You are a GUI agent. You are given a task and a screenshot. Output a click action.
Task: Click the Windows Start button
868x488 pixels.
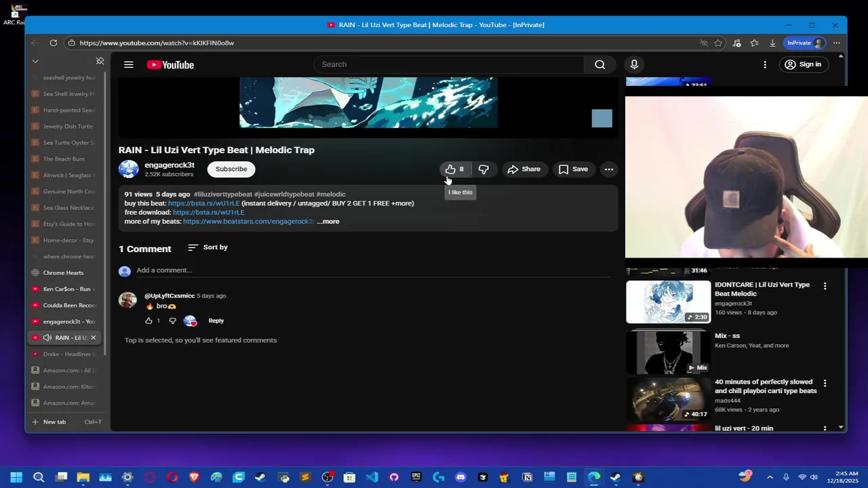click(x=16, y=477)
